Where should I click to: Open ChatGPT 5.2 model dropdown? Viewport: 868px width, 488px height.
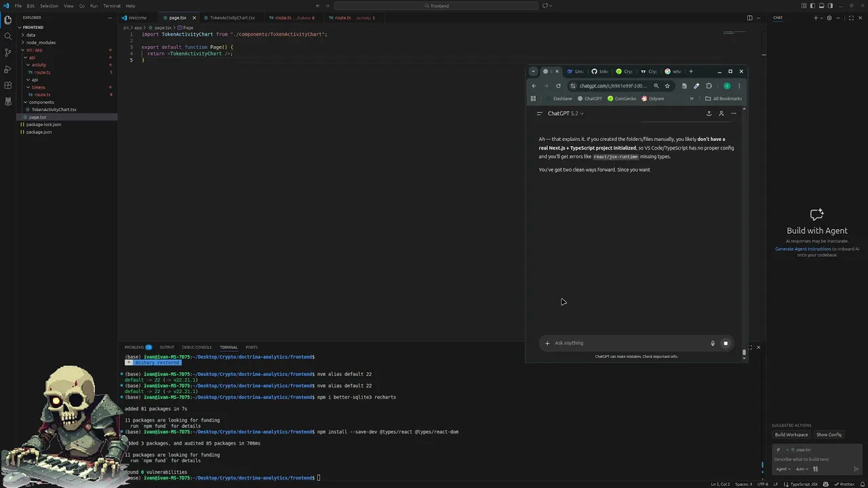(x=565, y=113)
